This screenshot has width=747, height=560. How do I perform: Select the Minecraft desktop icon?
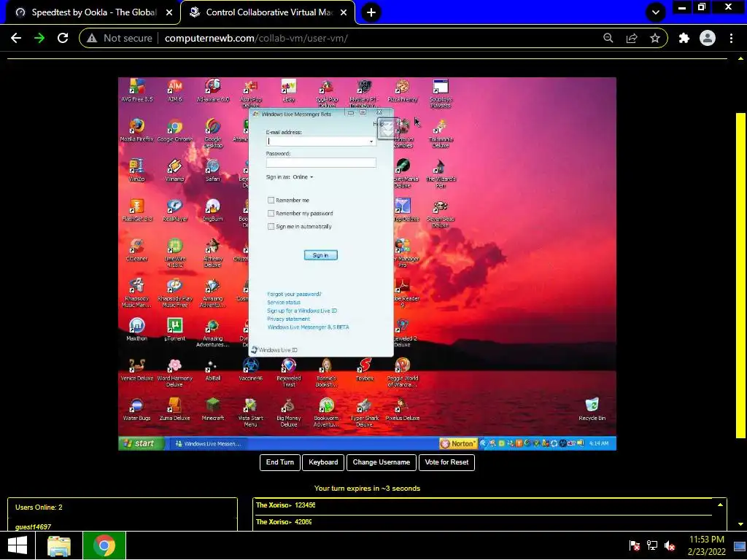tap(212, 409)
